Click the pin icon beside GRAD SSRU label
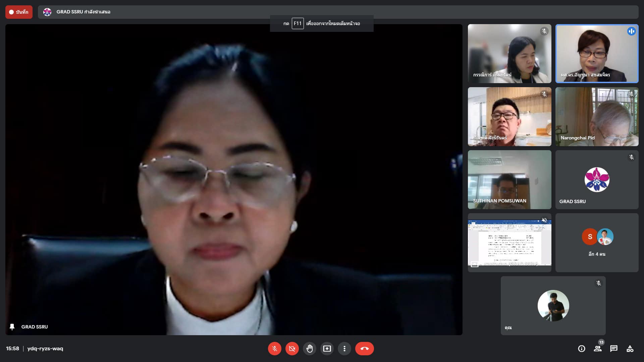 (12, 327)
